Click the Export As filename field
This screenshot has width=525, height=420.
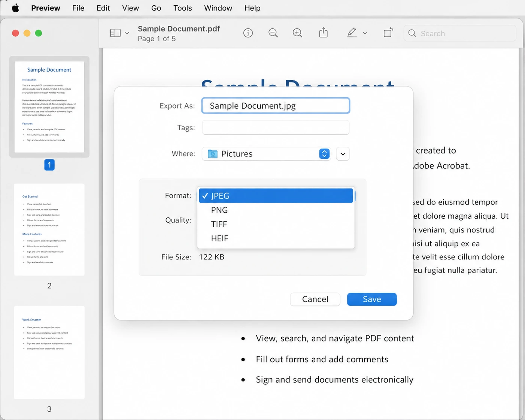[x=276, y=106]
